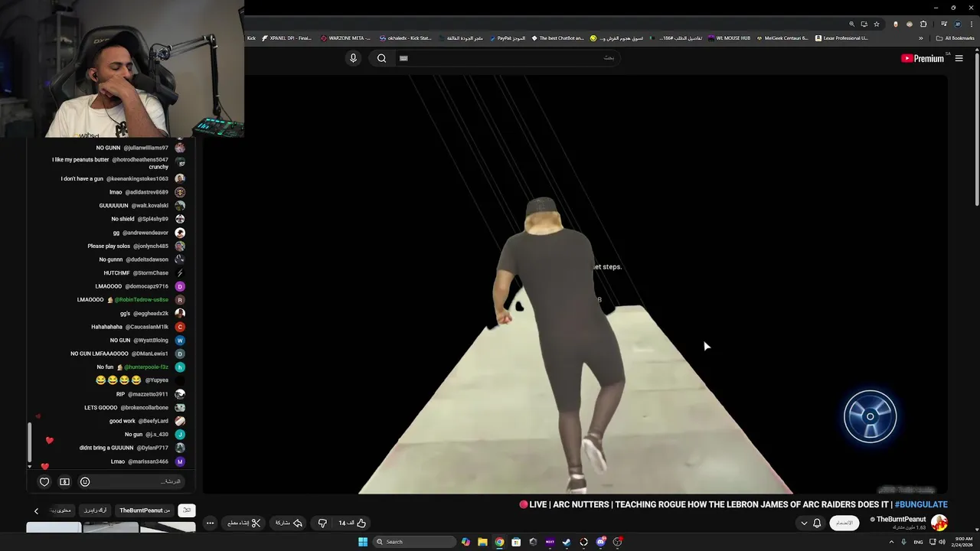Open the chat emoji picker
The width and height of the screenshot is (980, 551).
[85, 481]
